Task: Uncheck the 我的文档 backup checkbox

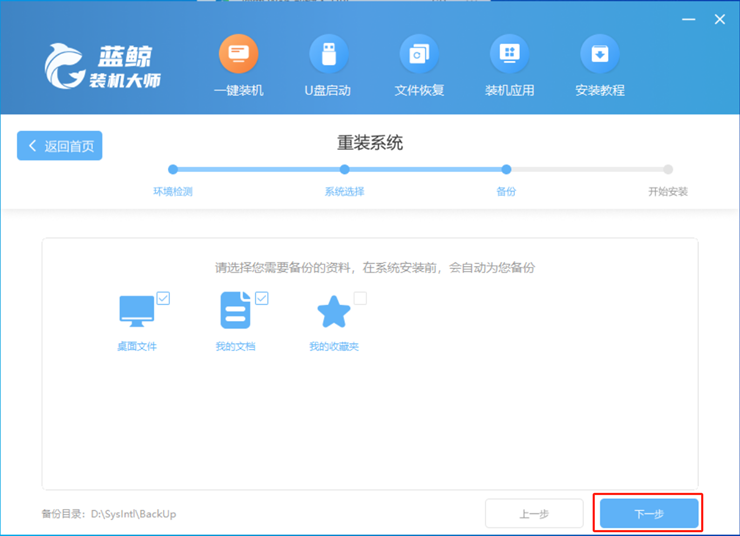Action: (x=262, y=298)
